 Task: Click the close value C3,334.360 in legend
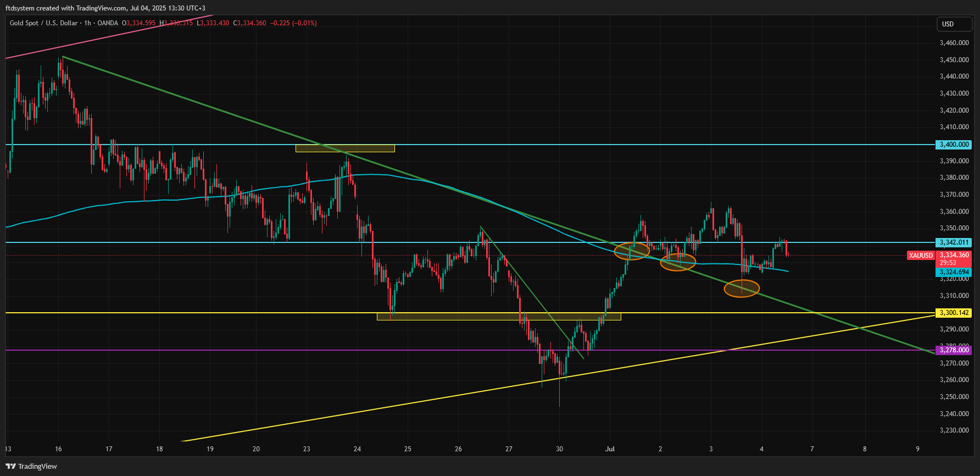click(250, 23)
